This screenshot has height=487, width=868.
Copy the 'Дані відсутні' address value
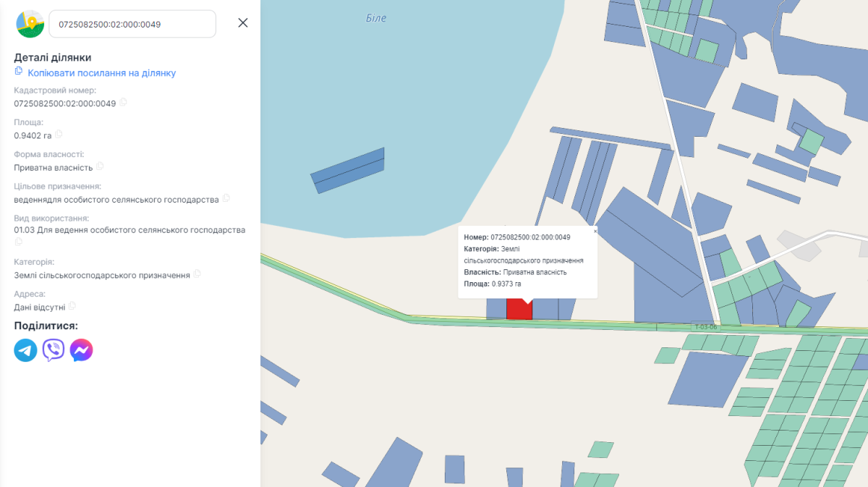click(72, 306)
